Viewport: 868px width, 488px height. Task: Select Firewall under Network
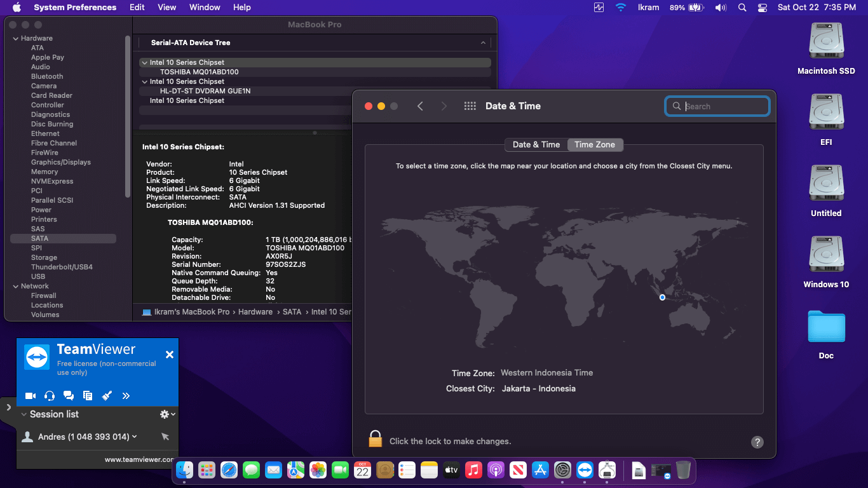point(44,296)
